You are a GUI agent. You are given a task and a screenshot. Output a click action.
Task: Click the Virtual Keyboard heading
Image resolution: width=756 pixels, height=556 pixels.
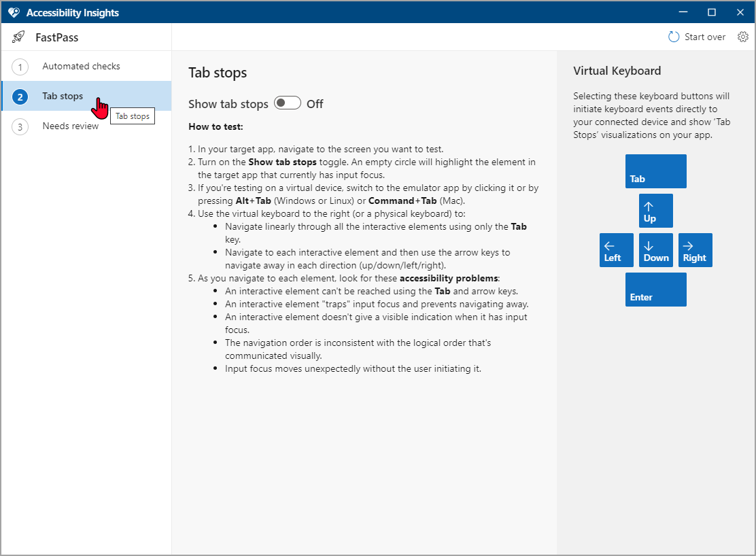click(x=617, y=71)
